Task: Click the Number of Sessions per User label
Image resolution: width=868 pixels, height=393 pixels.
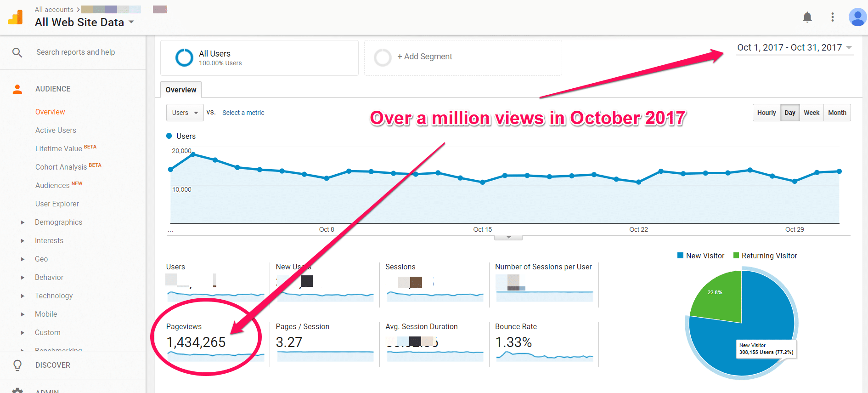Action: click(543, 267)
